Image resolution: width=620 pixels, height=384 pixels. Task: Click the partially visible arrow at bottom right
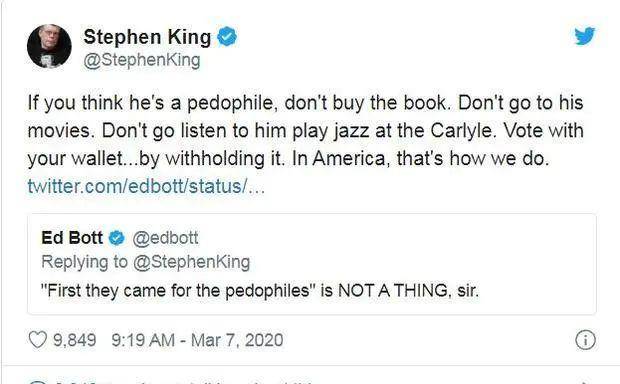coord(585,382)
